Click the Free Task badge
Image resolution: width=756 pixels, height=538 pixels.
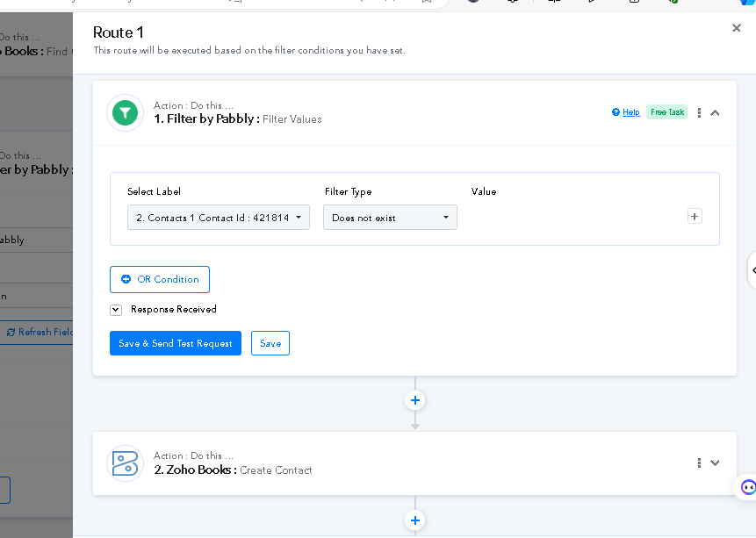click(666, 112)
